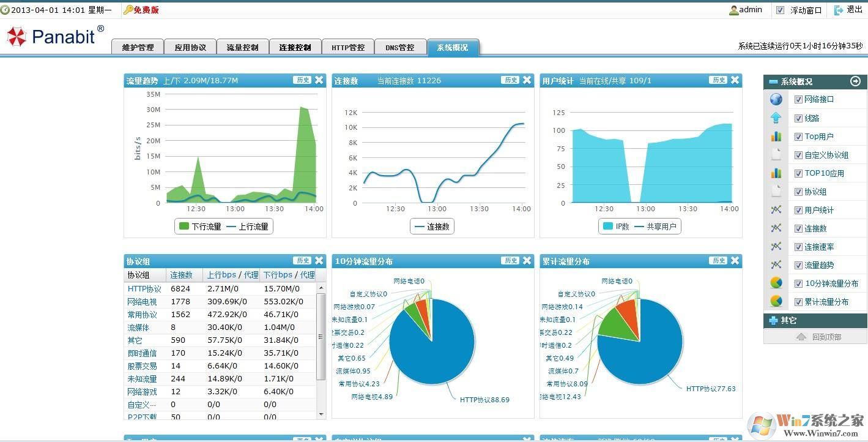Select the Top用户 bar chart icon
Image resolution: width=868 pixels, height=442 pixels.
point(776,136)
